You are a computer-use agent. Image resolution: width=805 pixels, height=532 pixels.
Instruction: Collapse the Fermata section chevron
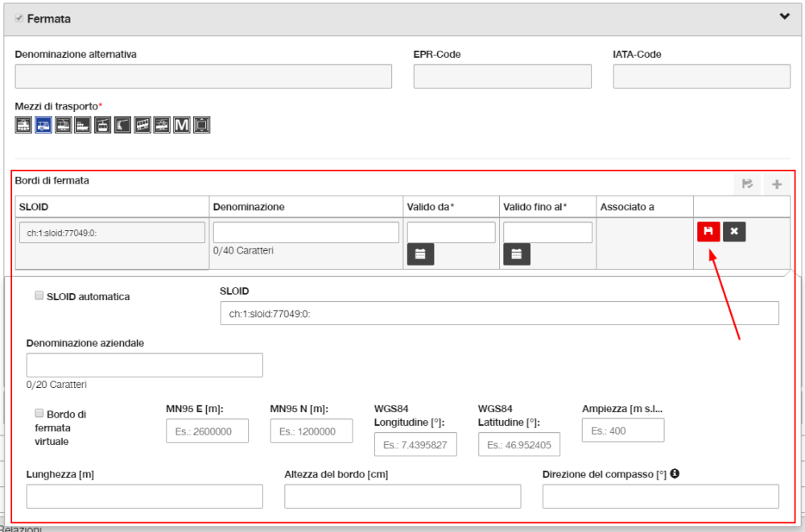tap(784, 16)
